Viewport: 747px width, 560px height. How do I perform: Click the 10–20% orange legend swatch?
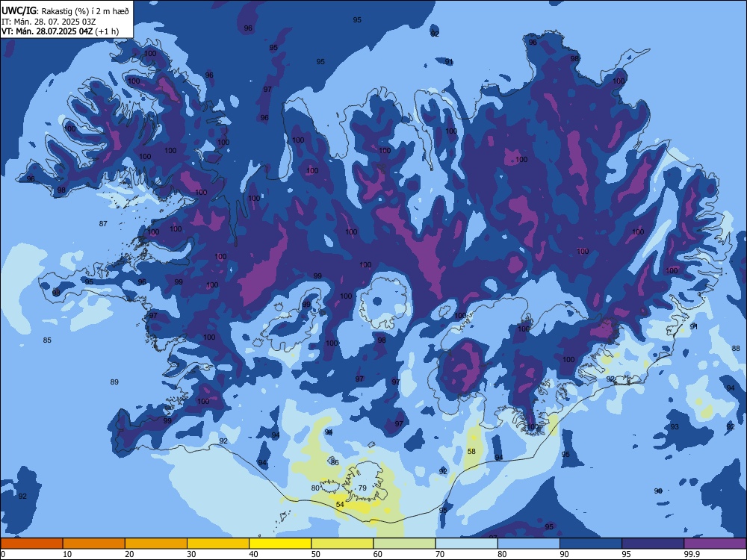pyautogui.click(x=94, y=544)
